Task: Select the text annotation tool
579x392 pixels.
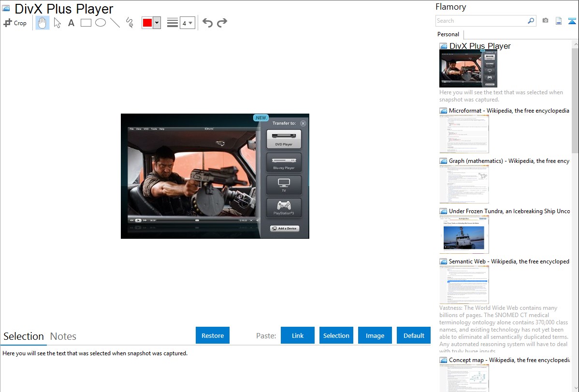Action: [x=71, y=23]
